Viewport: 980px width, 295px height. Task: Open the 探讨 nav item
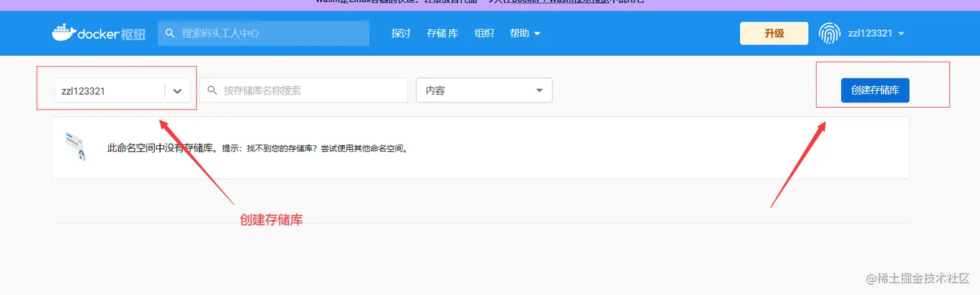[x=401, y=33]
